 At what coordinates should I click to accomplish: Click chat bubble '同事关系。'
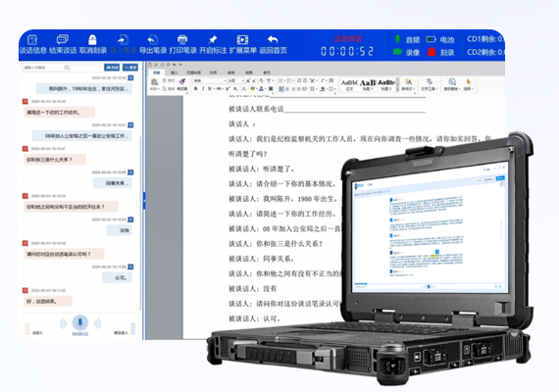113,183
